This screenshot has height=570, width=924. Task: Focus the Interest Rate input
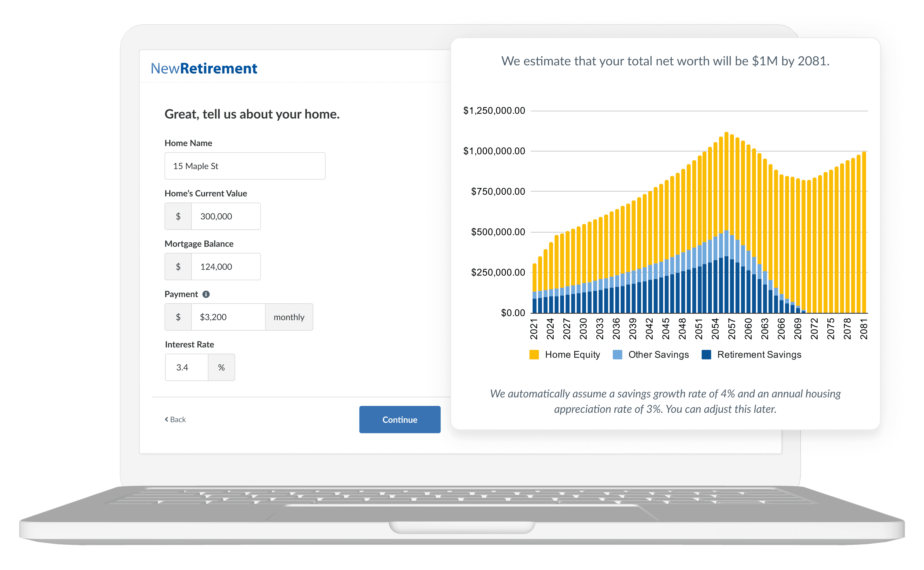(186, 367)
